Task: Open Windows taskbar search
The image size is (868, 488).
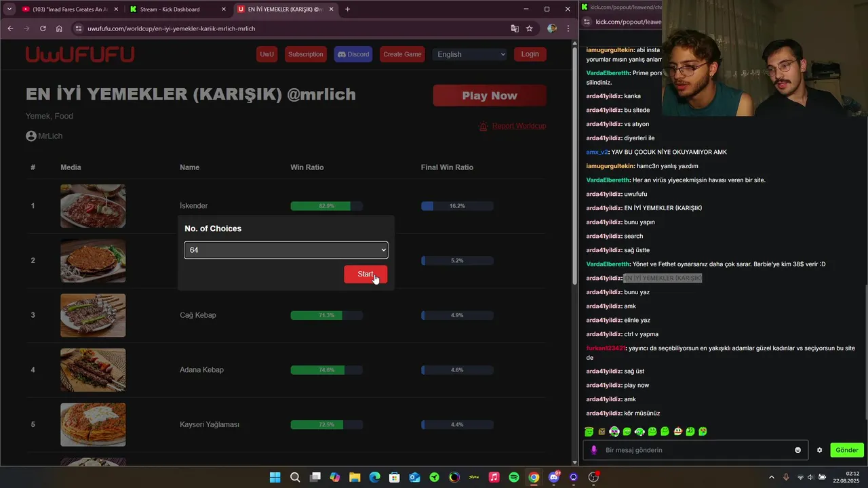Action: point(295,477)
